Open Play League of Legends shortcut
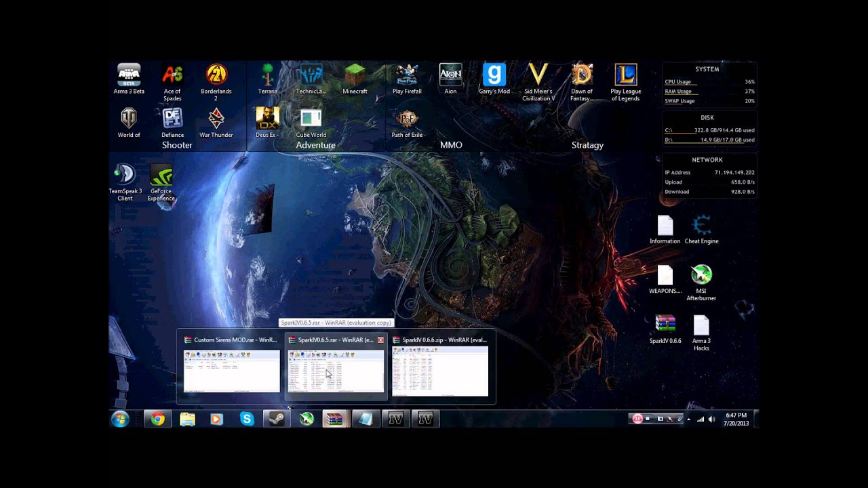Viewport: 868px width, 488px height. 625,83
